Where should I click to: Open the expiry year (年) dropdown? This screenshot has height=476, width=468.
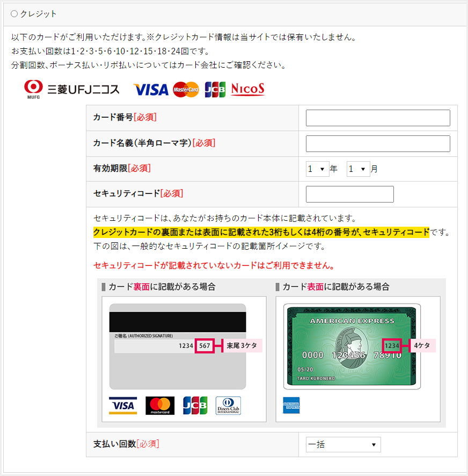(x=317, y=169)
